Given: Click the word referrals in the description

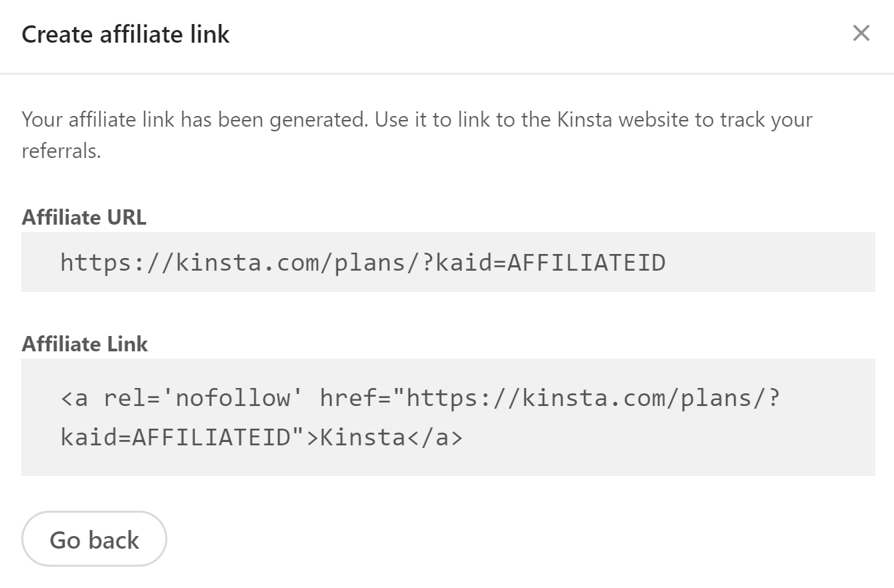Looking at the screenshot, I should pos(61,151).
